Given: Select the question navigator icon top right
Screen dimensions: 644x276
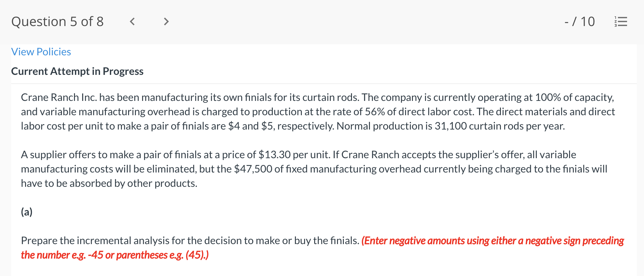Looking at the screenshot, I should 620,21.
